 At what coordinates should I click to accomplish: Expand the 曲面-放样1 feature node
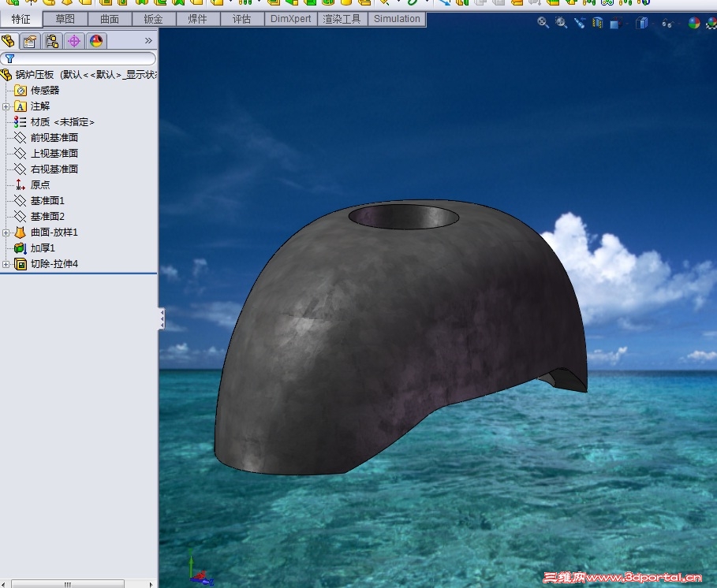click(x=6, y=233)
